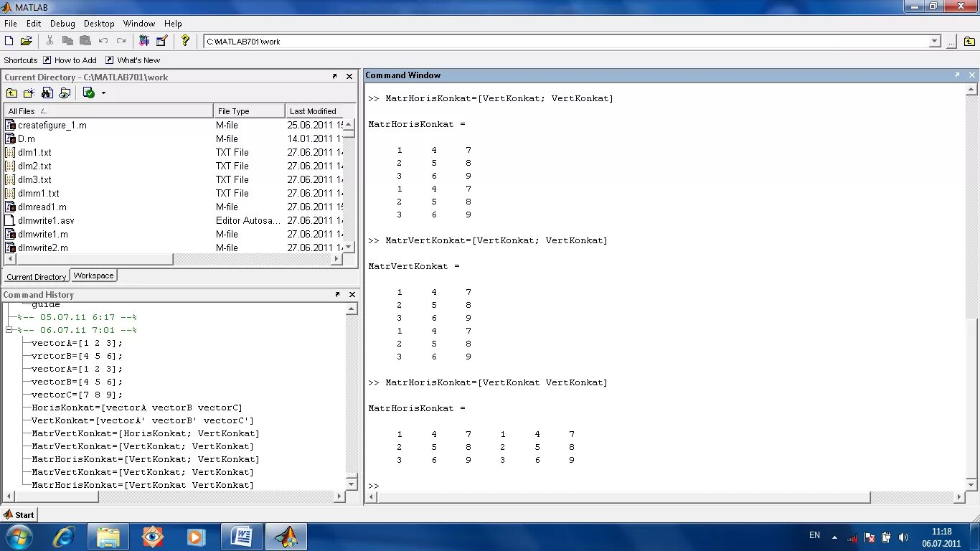This screenshot has height=551, width=980.
Task: Open GUIDE GUI builder icon
Action: tap(161, 41)
